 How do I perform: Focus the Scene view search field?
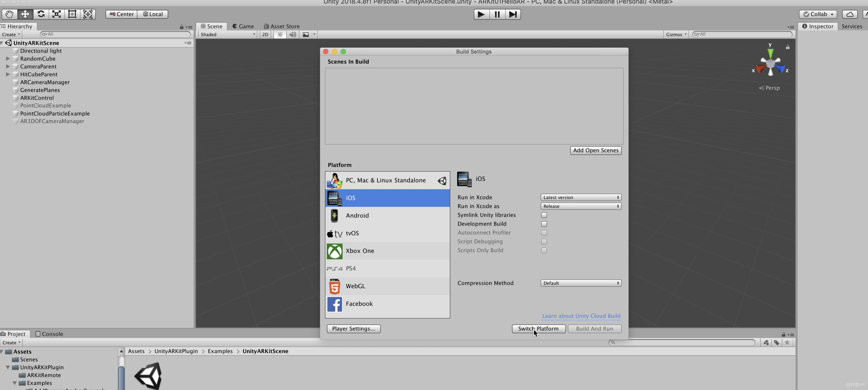[742, 34]
